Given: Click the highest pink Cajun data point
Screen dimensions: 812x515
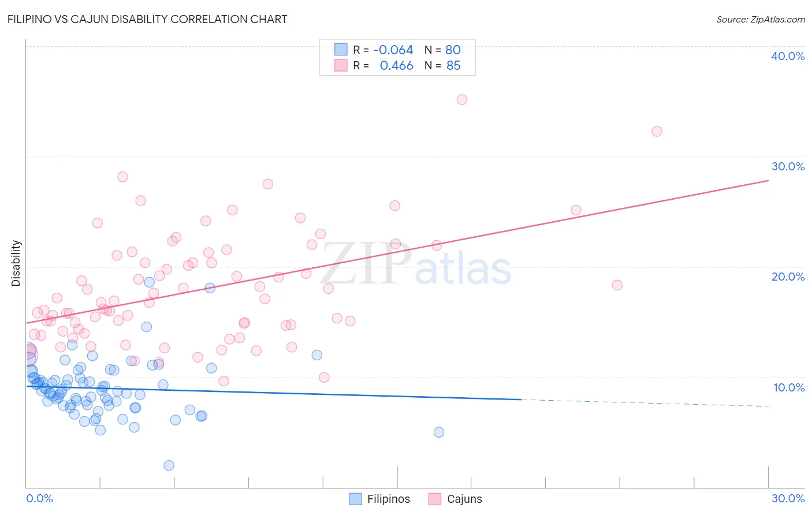Looking at the screenshot, I should coord(462,99).
